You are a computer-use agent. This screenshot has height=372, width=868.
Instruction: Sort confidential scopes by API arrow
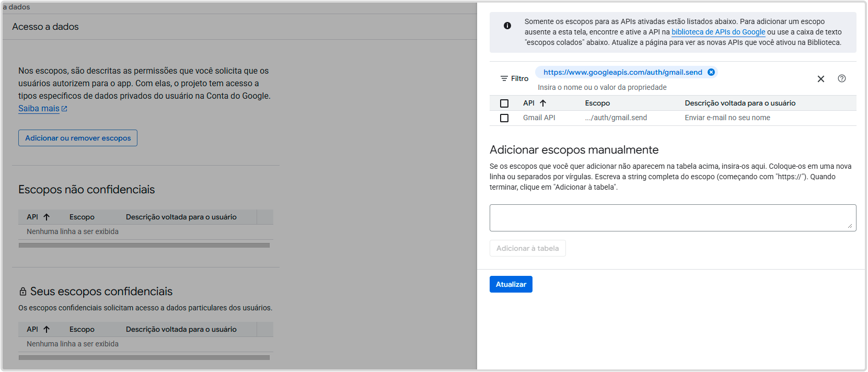click(47, 329)
